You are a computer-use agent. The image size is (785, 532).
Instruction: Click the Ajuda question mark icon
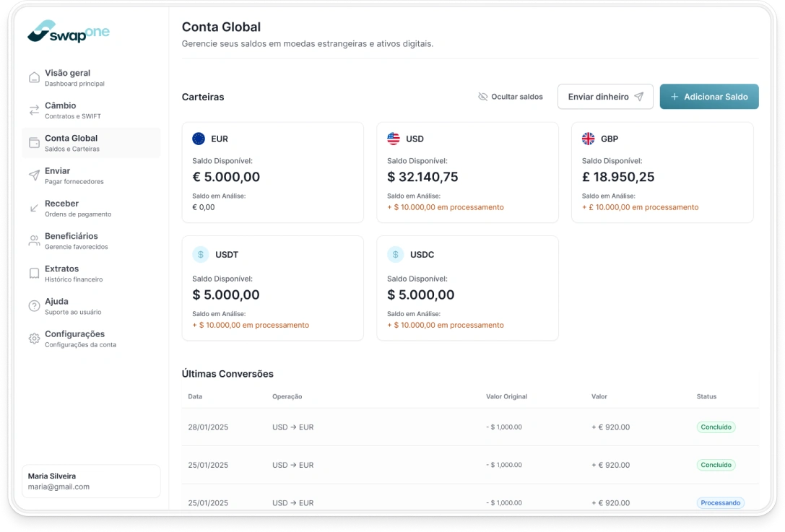[34, 306]
